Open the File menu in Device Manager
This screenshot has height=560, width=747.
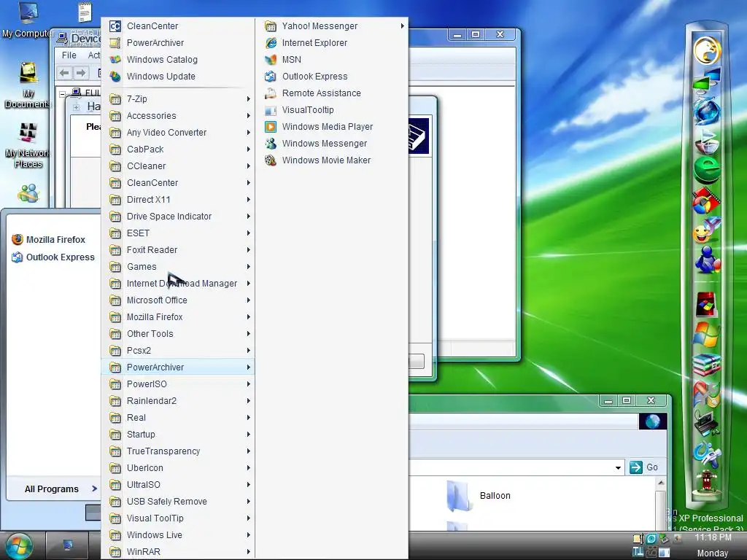tap(69, 55)
